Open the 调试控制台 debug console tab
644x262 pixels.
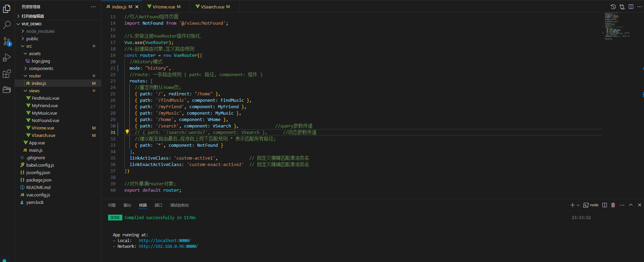179,205
